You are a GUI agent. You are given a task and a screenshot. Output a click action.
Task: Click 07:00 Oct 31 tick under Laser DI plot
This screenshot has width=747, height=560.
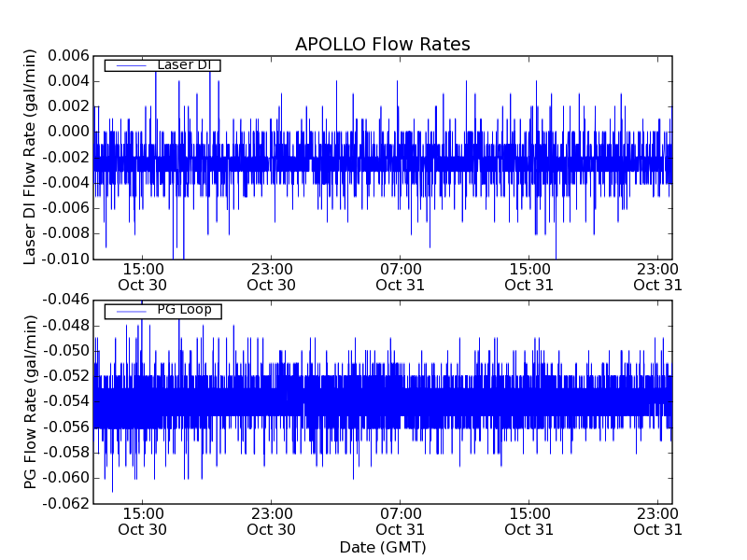coord(400,276)
